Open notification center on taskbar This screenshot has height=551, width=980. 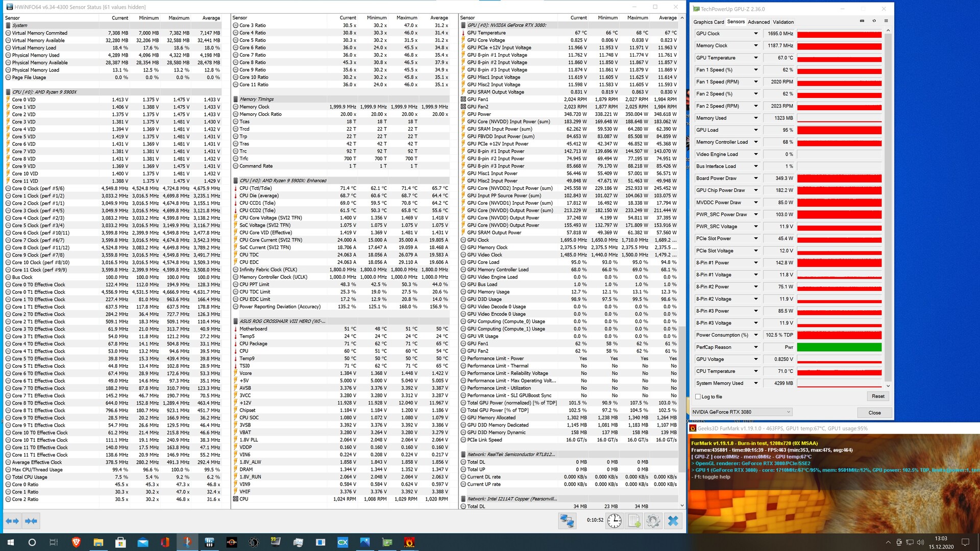click(965, 542)
